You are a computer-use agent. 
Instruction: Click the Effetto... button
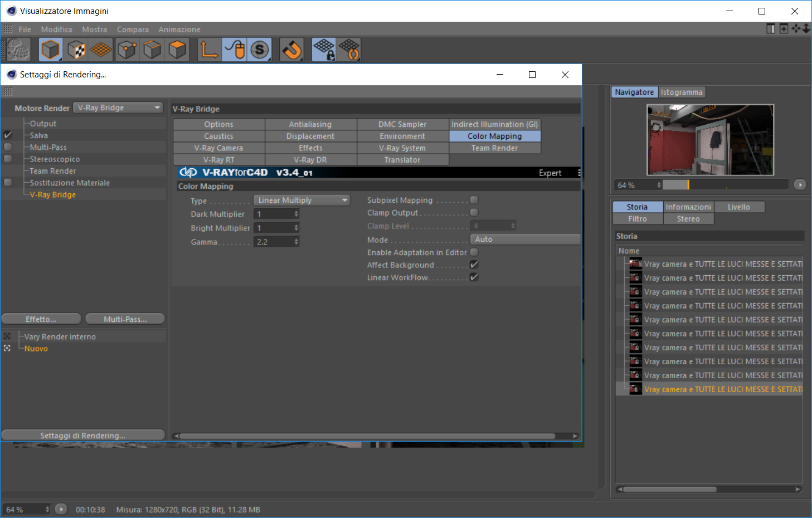click(x=41, y=319)
